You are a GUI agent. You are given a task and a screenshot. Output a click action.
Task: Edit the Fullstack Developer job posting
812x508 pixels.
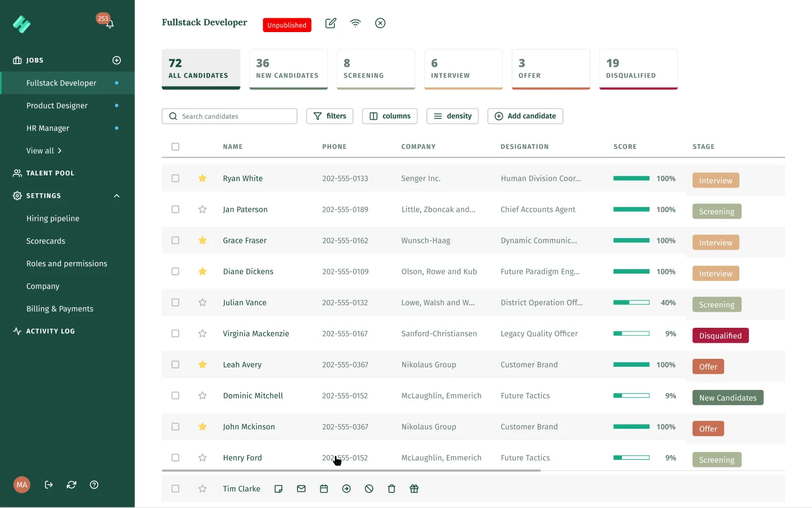point(331,23)
